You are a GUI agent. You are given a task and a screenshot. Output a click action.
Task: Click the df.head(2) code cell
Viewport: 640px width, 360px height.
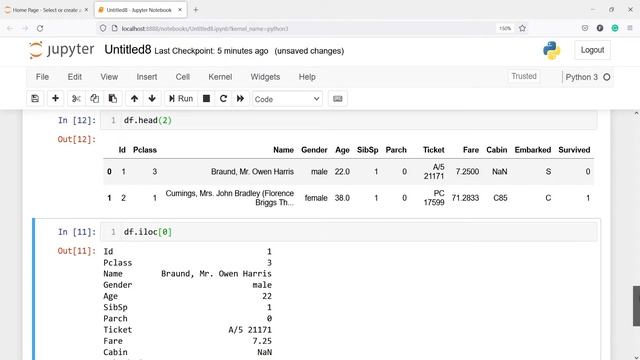349,120
